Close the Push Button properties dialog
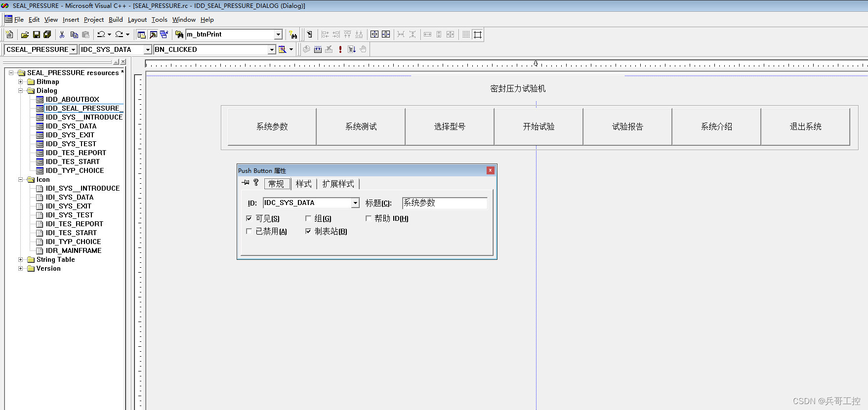868x410 pixels. [x=491, y=170]
